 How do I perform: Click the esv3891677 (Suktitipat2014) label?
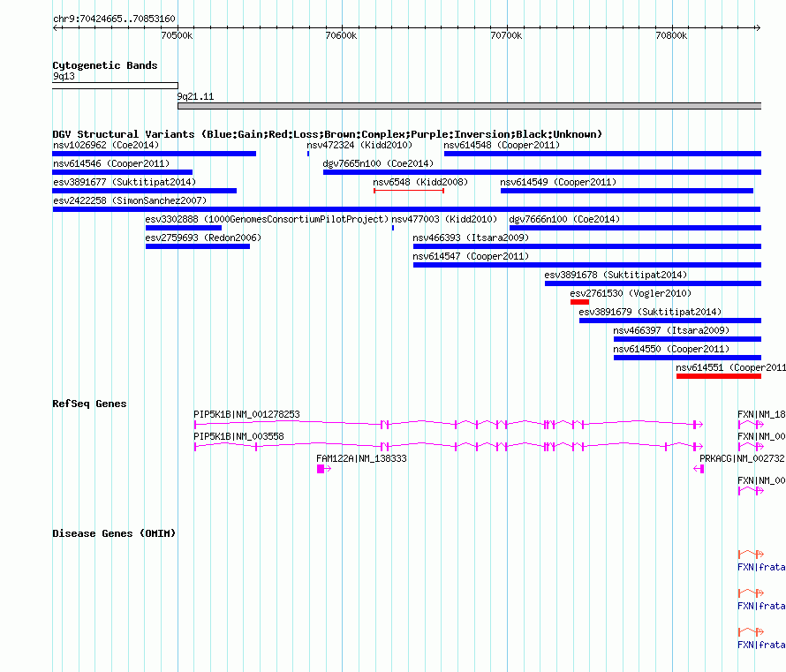pos(125,182)
